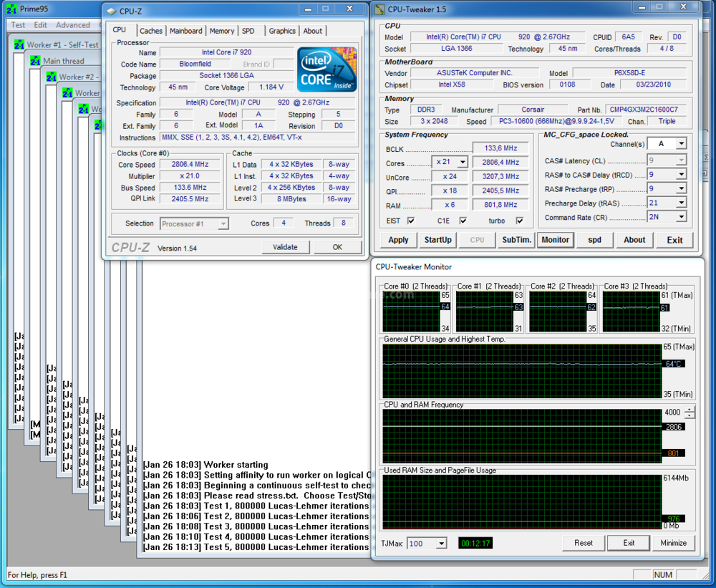Viewport: 716px width, 588px height.
Task: Click the CPU-Z title bar icon
Action: tap(112, 11)
